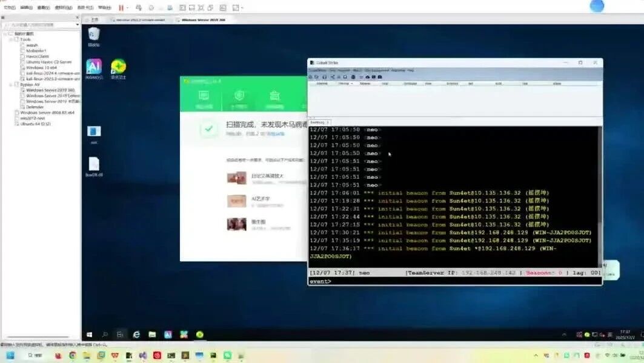Click the first icon in the Cobalt Strike toolbar

[310, 77]
